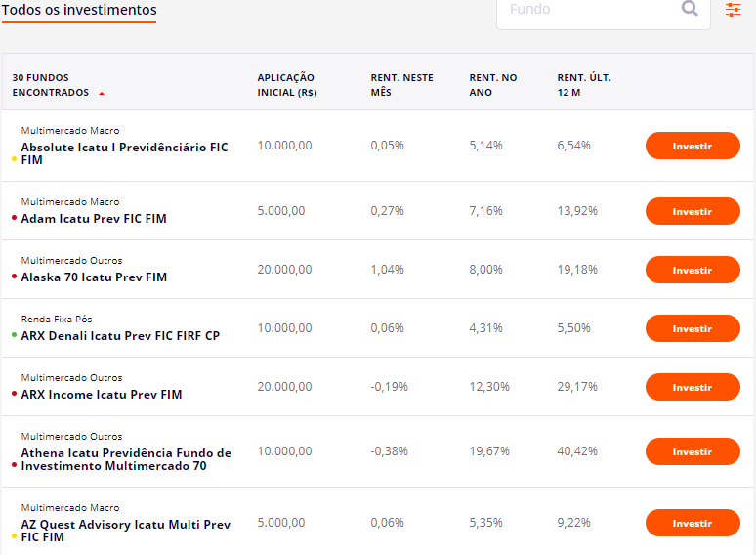The width and height of the screenshot is (756, 555).
Task: Click the search magnifier icon
Action: click(x=690, y=9)
